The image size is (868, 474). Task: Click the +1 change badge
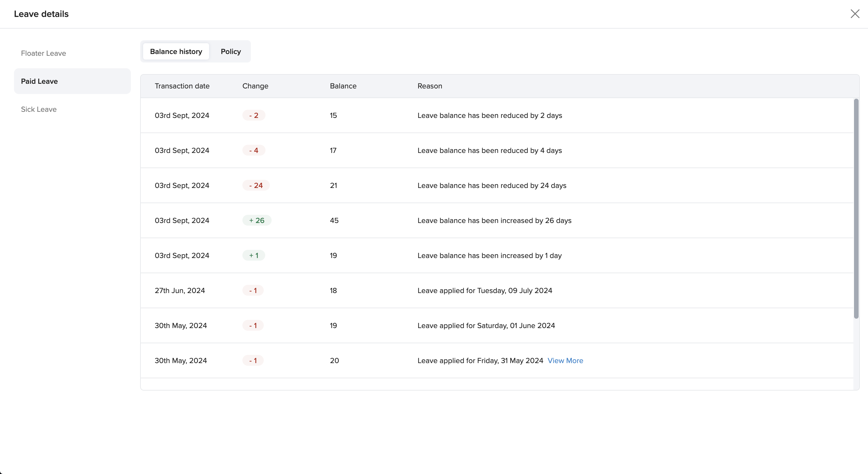point(254,255)
